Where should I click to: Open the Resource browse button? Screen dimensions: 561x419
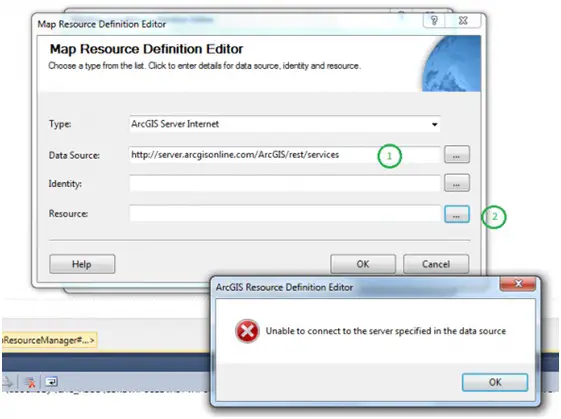(x=457, y=214)
